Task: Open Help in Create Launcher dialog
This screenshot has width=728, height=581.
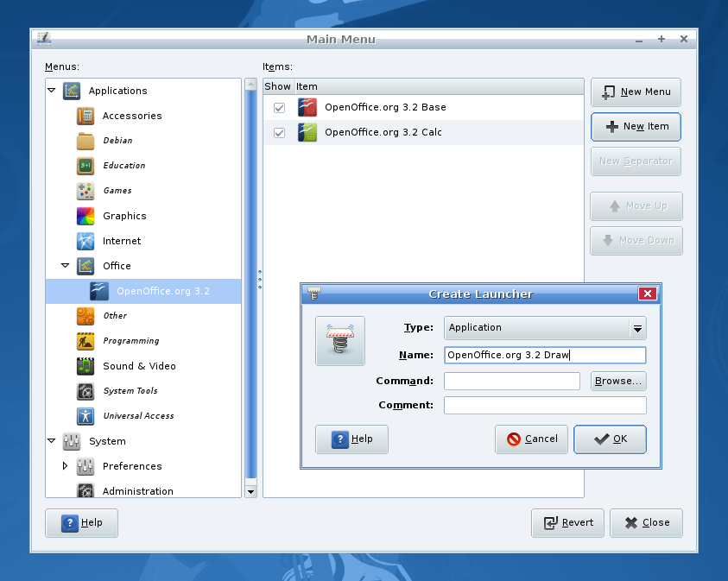Action: click(x=352, y=439)
